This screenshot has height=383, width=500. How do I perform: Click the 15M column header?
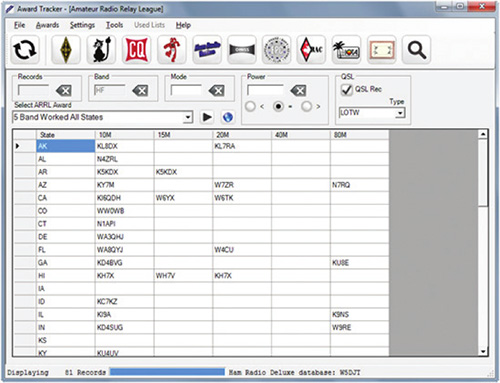point(183,135)
